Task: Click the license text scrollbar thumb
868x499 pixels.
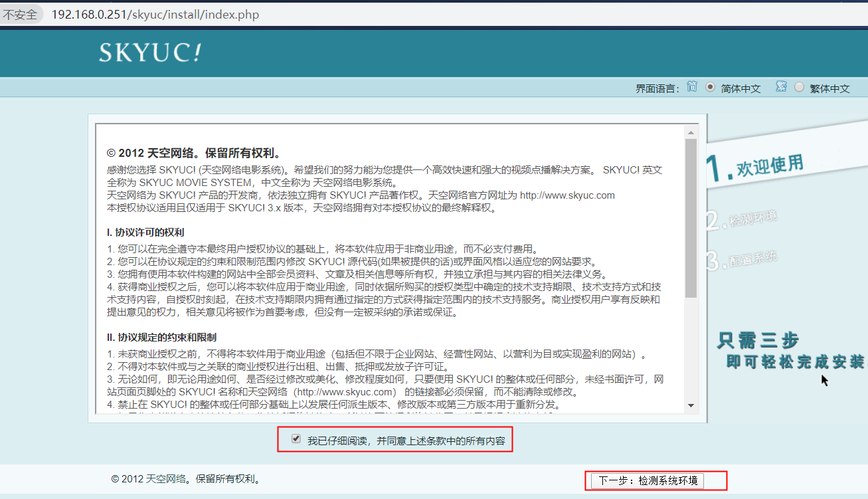Action: point(691,217)
